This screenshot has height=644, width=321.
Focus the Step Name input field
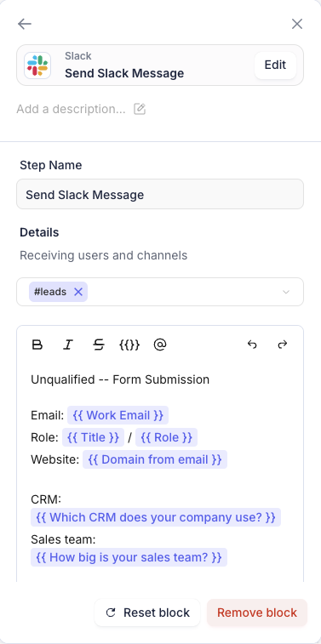coord(160,194)
